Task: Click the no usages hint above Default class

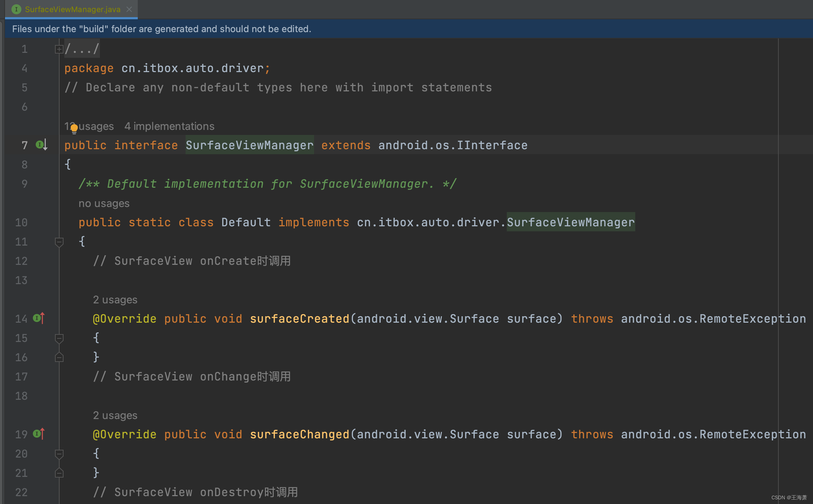Action: (x=104, y=203)
